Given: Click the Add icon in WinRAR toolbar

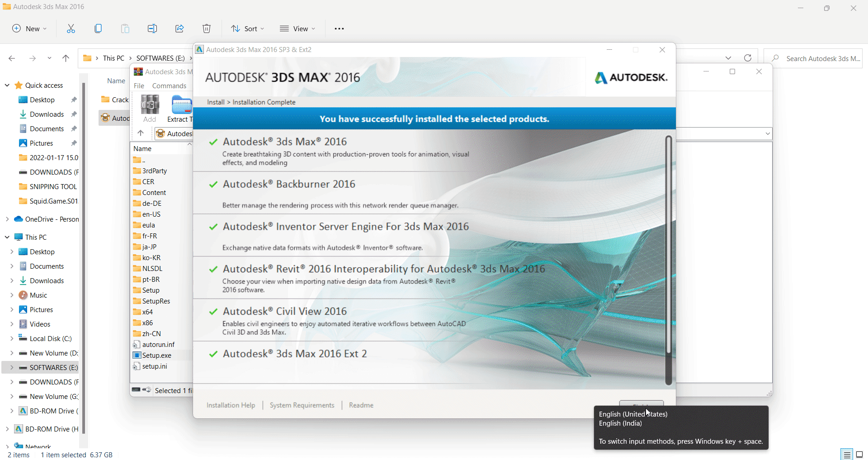Looking at the screenshot, I should point(150,109).
